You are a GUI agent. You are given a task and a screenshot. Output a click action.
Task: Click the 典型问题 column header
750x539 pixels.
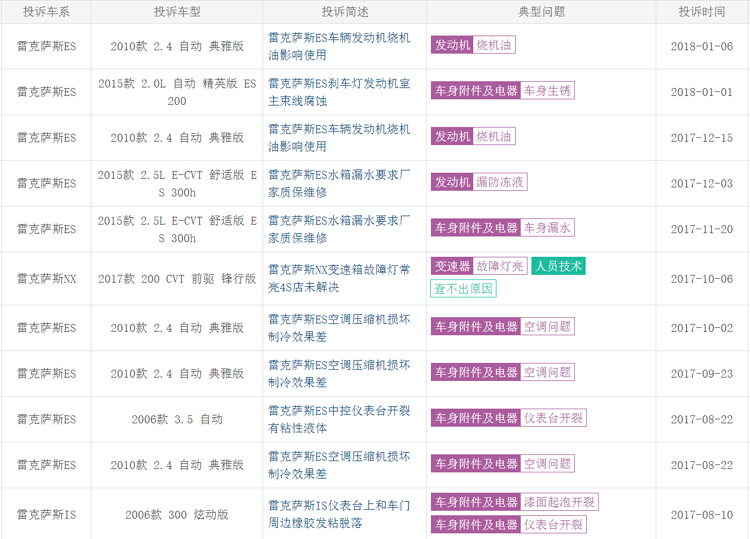541,12
